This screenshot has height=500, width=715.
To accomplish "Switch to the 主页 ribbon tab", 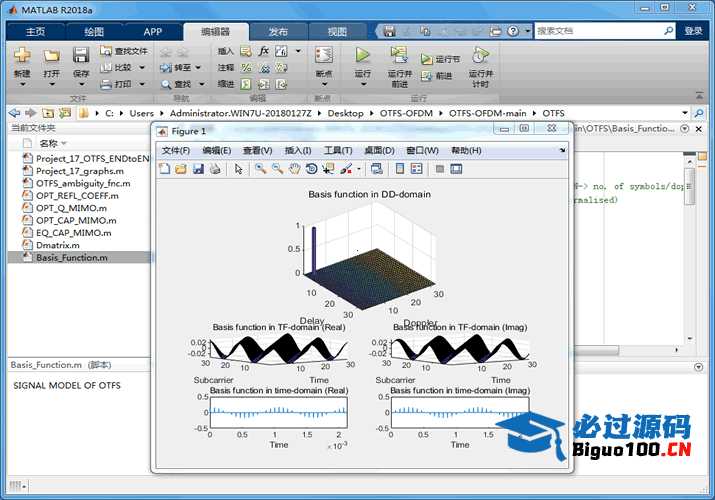I will (x=36, y=31).
